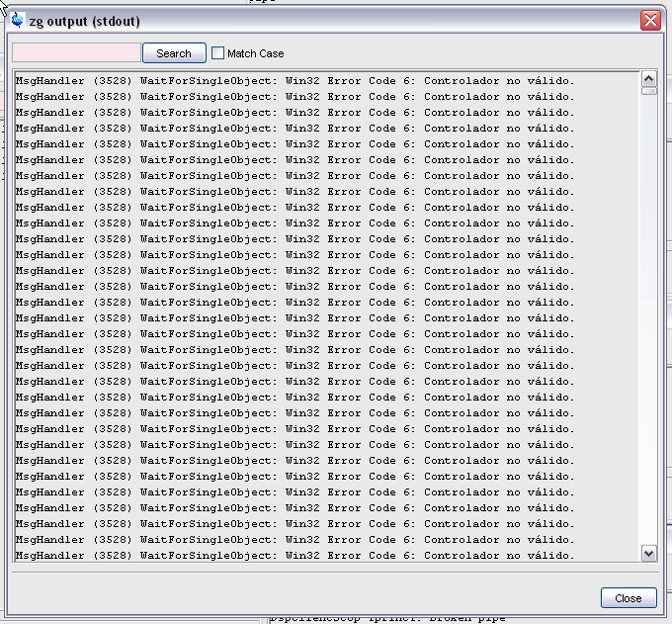Click the first log line in output
The height and width of the screenshot is (624, 672).
[x=294, y=81]
